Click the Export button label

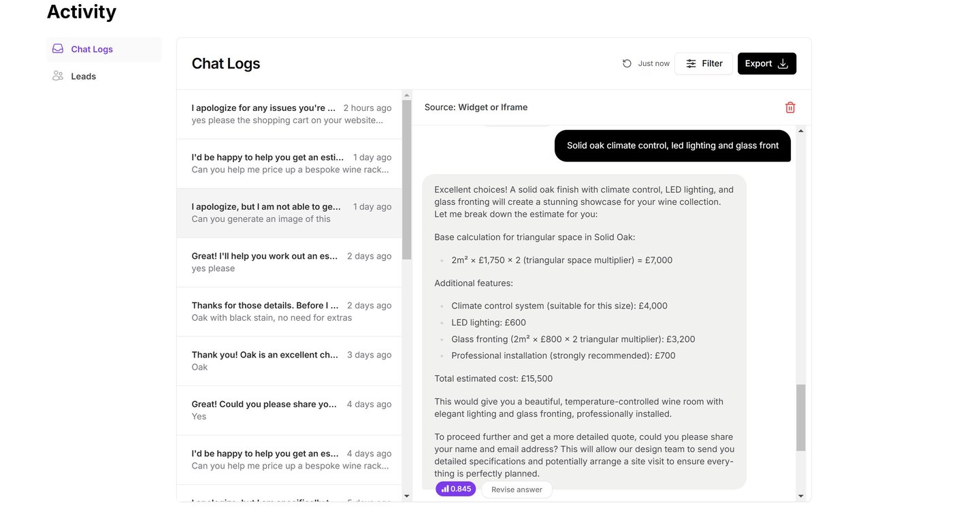pos(758,63)
